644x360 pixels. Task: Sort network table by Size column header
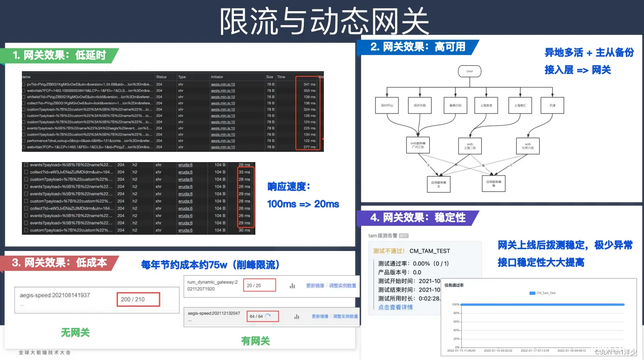pyautogui.click(x=270, y=77)
